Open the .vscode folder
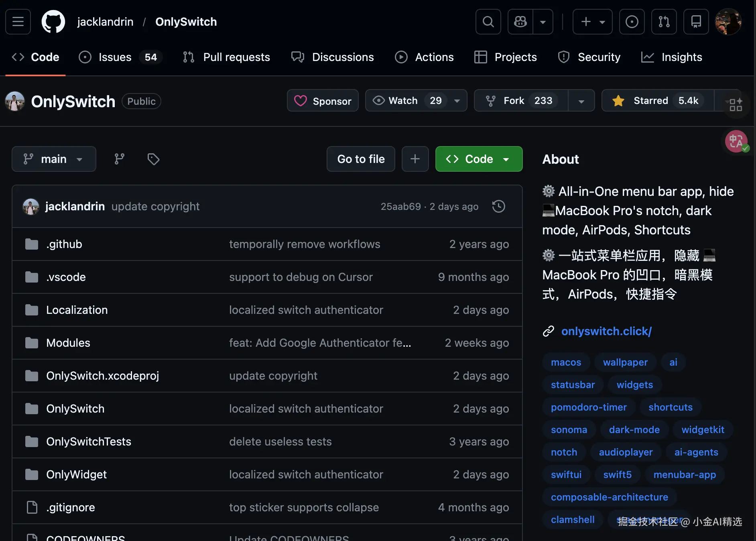The height and width of the screenshot is (541, 756). (x=66, y=277)
